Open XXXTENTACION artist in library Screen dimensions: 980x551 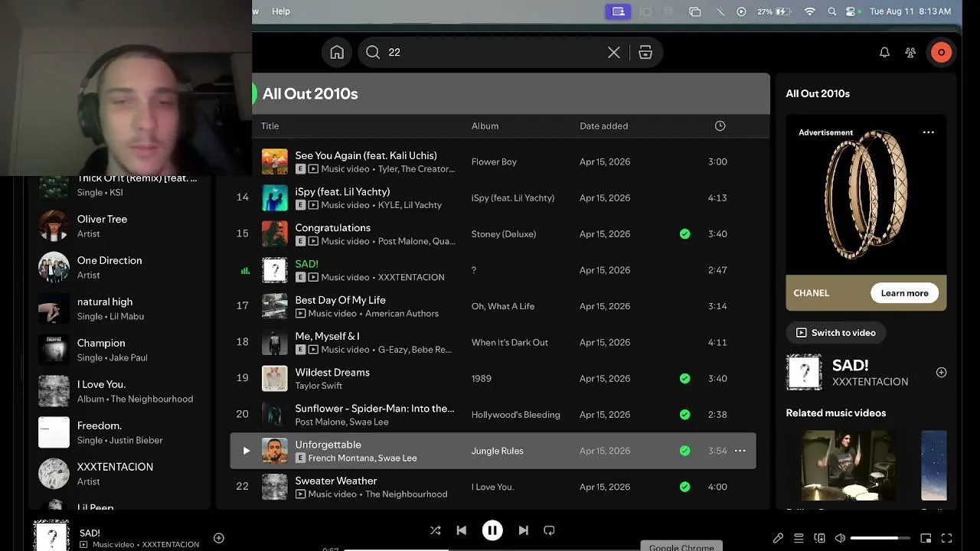119,474
